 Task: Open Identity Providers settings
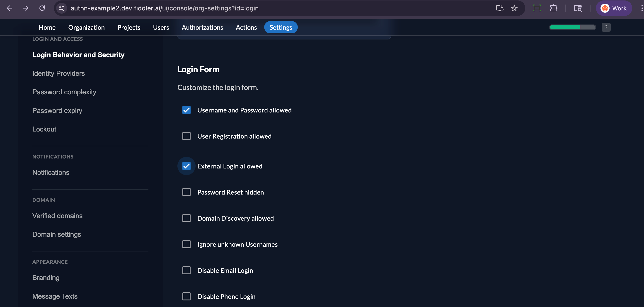pyautogui.click(x=58, y=73)
